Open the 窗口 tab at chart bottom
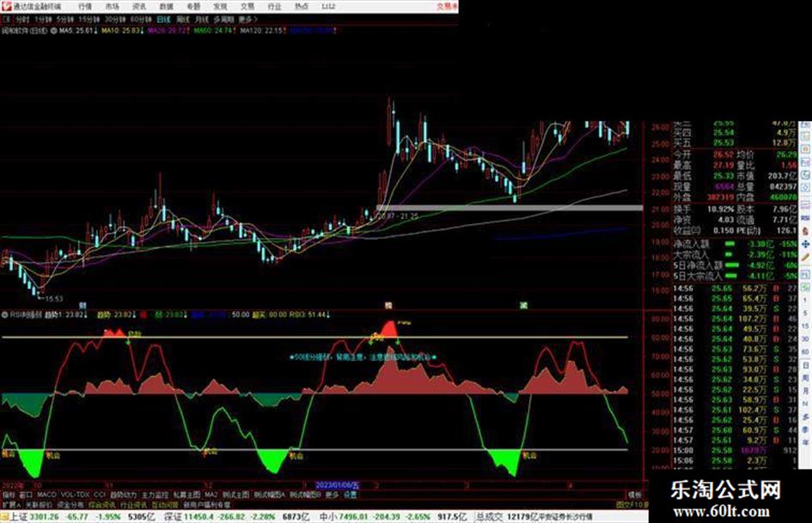The width and height of the screenshot is (812, 523). point(26,495)
